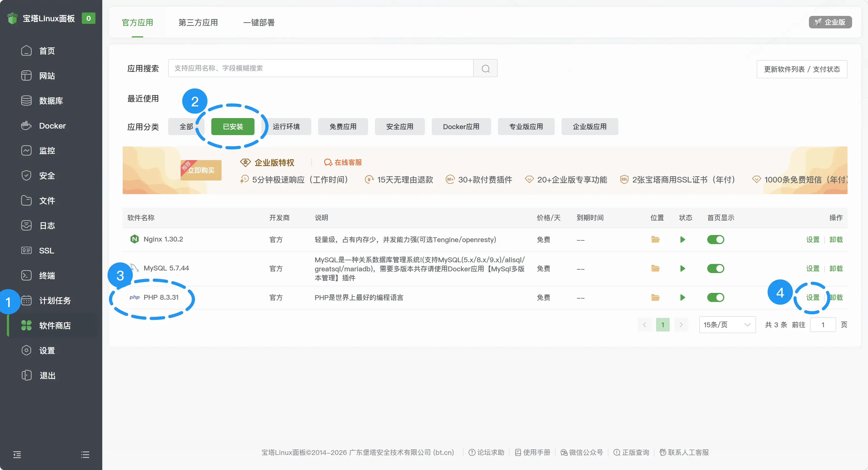Select page 1 in pagination
This screenshot has width=868, height=470.
tap(663, 325)
